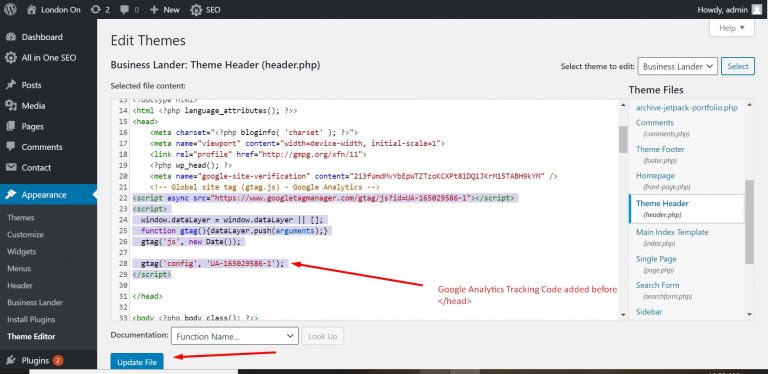Open Single Page (page.php) file
Viewport: 768px width, 374px height.
point(656,263)
